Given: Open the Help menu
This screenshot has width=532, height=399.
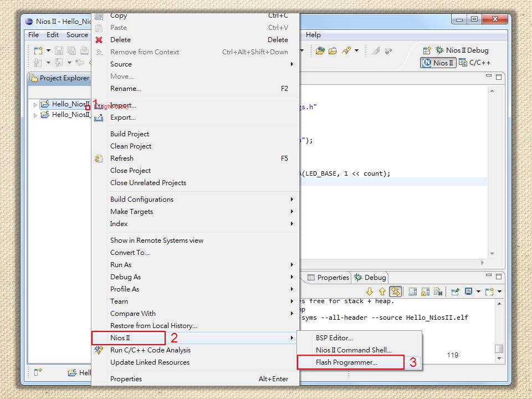Looking at the screenshot, I should (313, 34).
